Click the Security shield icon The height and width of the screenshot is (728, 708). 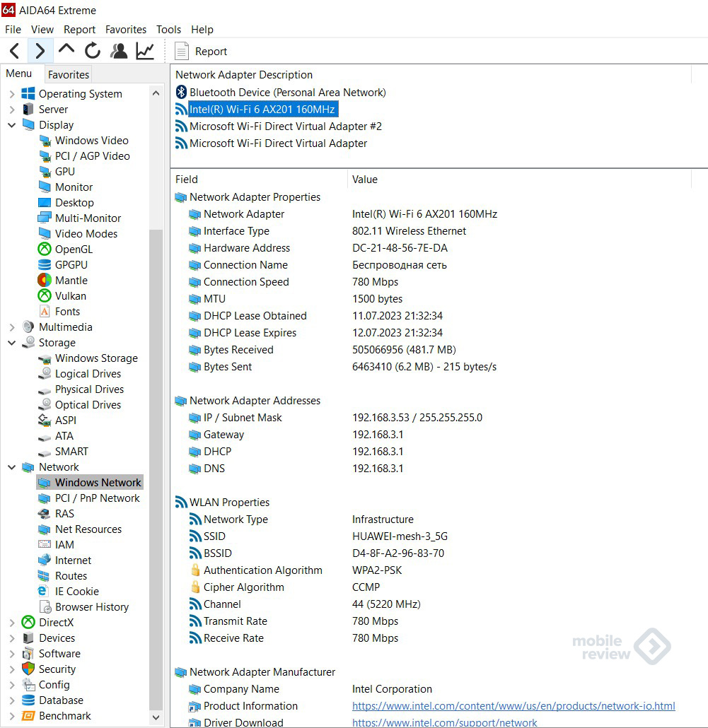tap(28, 669)
